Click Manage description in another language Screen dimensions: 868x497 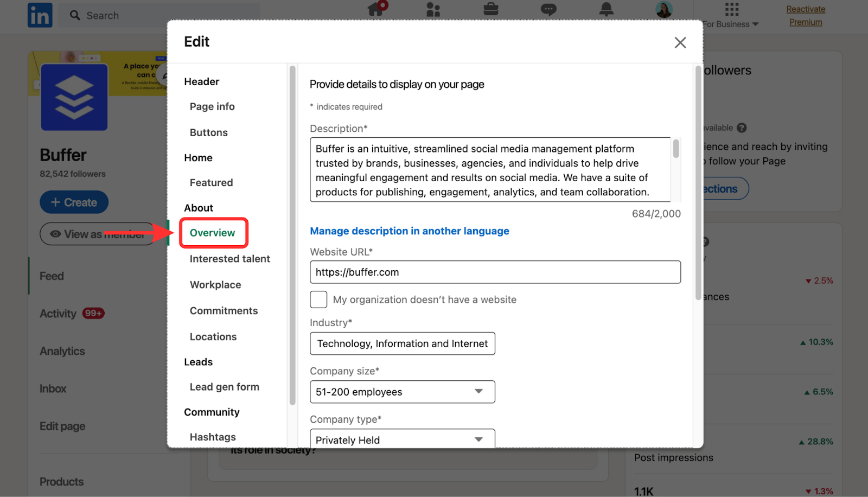[410, 231]
